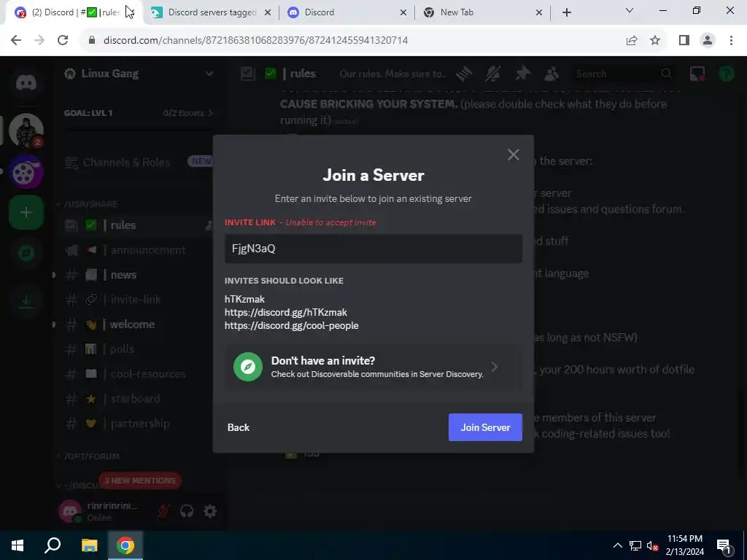Reload the page
Image resolution: width=747 pixels, height=560 pixels.
(63, 40)
